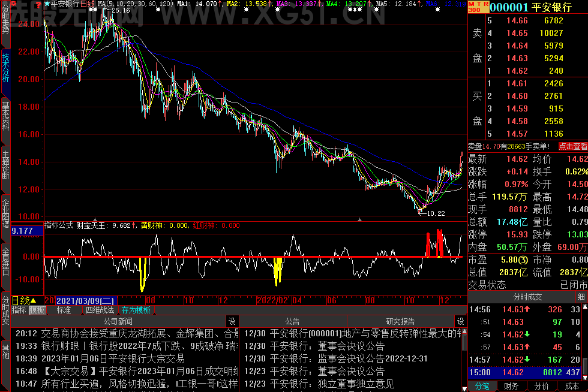Click the 点击查看 button
This screenshot has height=392, width=588.
(x=573, y=146)
